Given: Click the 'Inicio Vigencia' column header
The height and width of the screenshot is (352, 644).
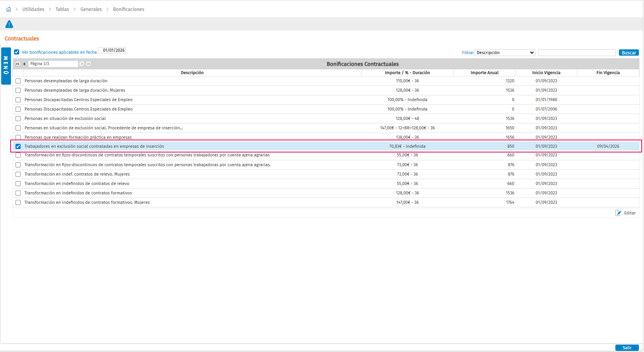Looking at the screenshot, I should [546, 73].
